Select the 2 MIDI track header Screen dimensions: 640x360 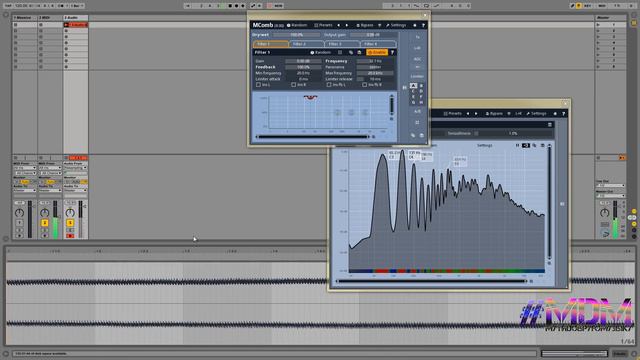50,18
